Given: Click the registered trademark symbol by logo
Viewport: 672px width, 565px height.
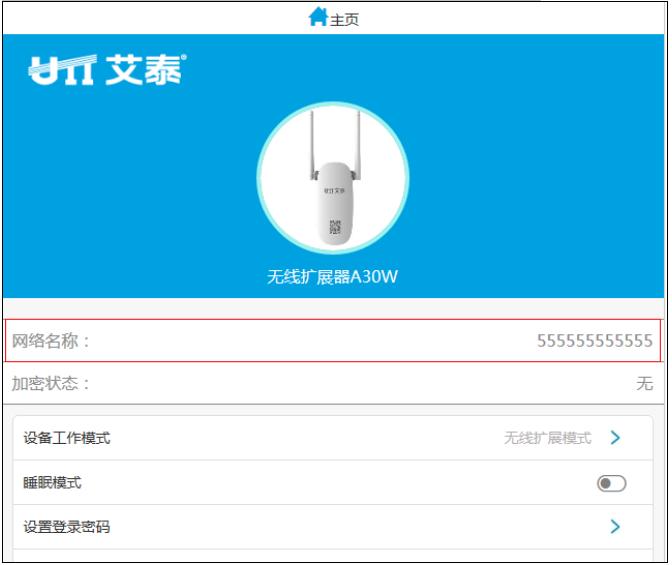Looking at the screenshot, I should click(184, 57).
